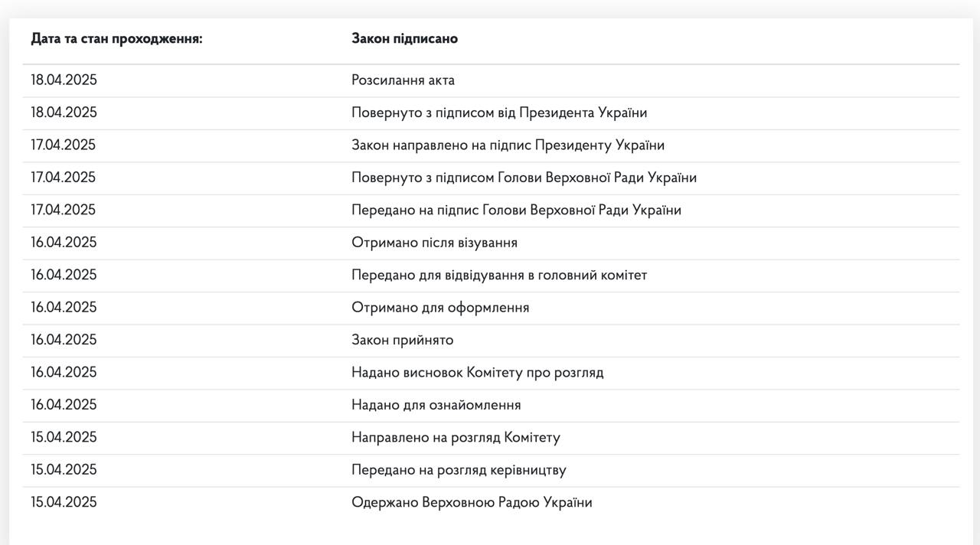The width and height of the screenshot is (980, 545).
Task: Select the 'Отримано після візування' entry
Action: pyautogui.click(x=434, y=243)
